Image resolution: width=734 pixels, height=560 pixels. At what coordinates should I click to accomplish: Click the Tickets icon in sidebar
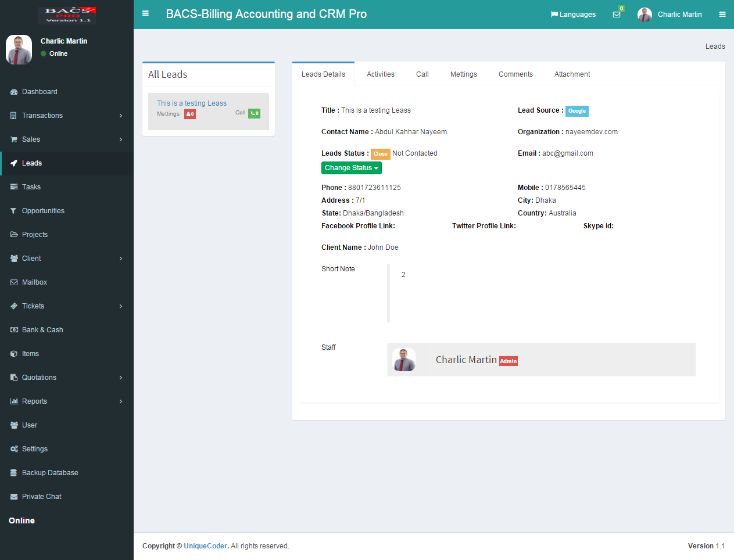tap(14, 306)
